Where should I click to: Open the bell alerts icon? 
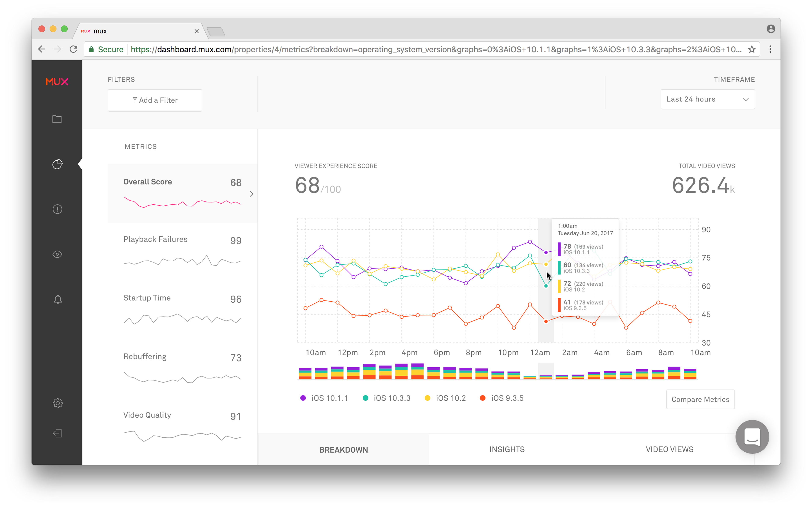point(58,299)
